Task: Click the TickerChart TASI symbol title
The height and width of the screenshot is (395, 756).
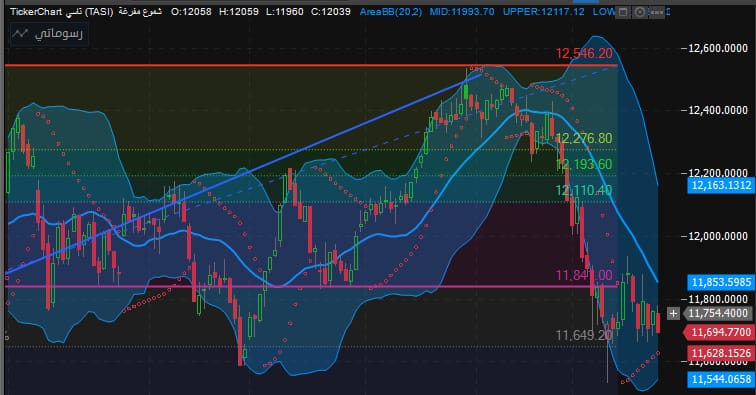Action: pos(61,12)
